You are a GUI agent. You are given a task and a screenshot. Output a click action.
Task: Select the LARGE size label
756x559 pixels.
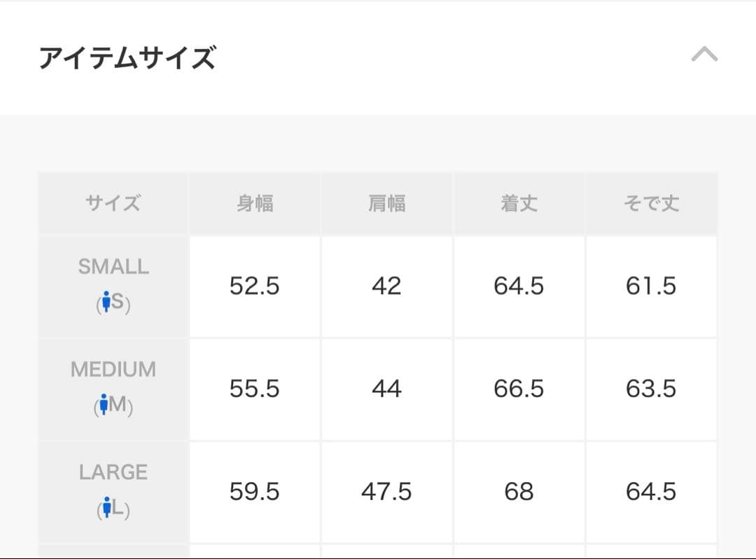tap(113, 472)
